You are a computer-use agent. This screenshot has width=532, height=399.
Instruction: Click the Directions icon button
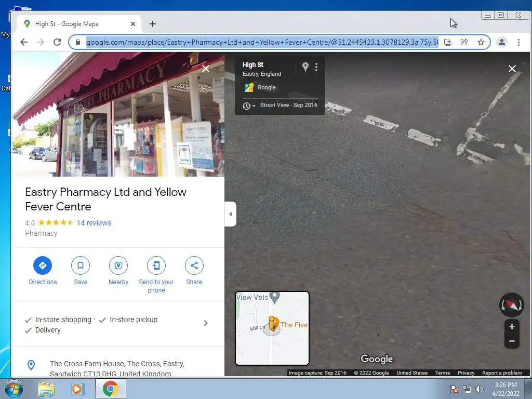(43, 265)
